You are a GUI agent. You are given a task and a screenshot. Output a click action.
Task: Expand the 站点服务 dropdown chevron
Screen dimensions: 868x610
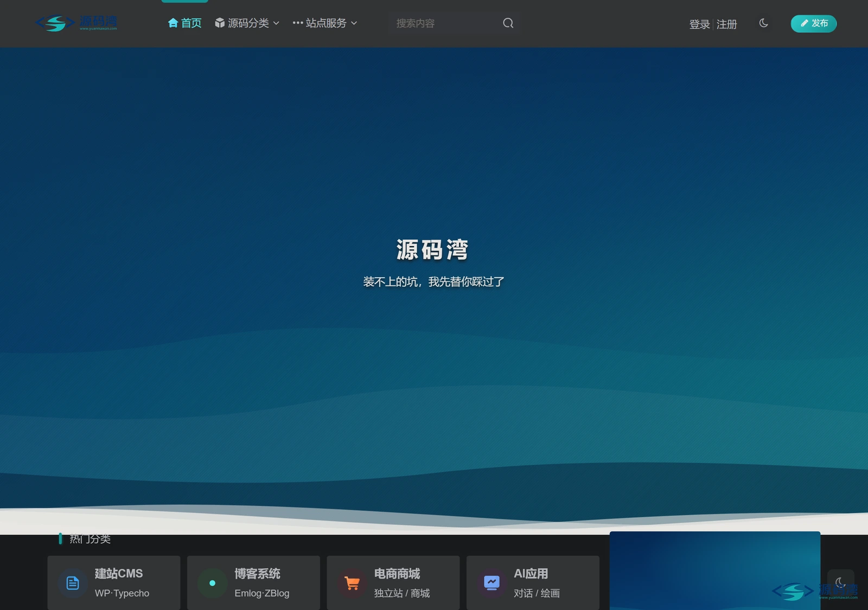[354, 23]
